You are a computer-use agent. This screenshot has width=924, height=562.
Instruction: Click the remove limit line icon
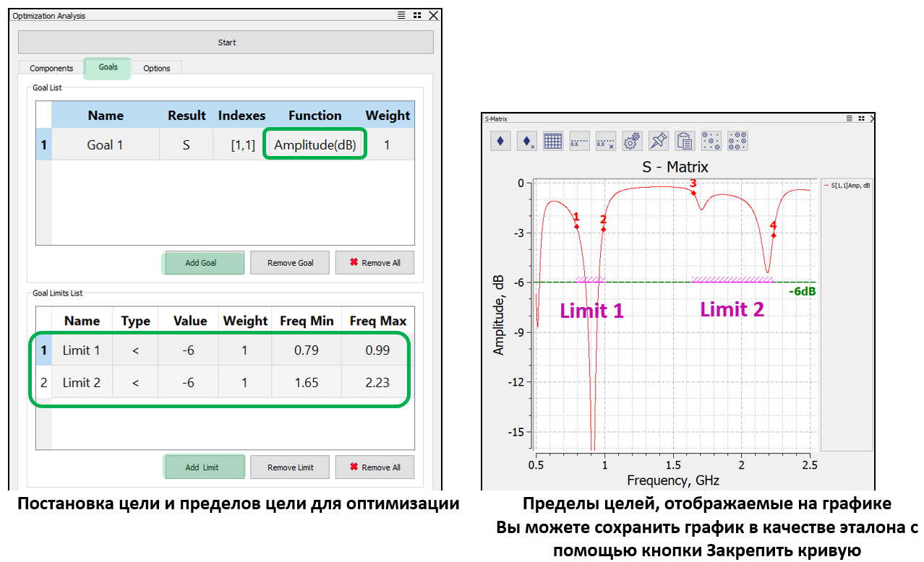coord(606,141)
